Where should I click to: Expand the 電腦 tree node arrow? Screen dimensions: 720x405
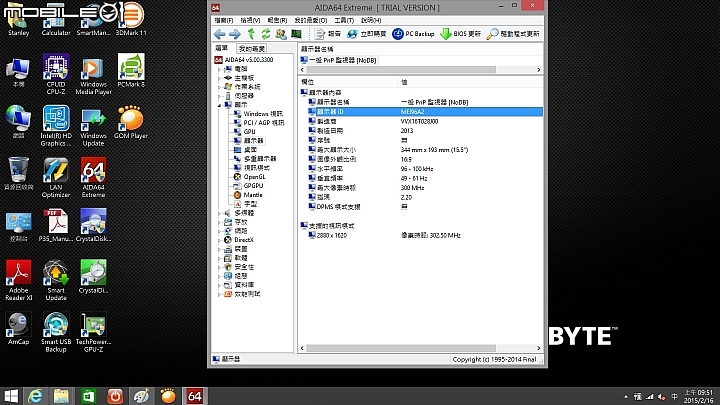(x=219, y=69)
